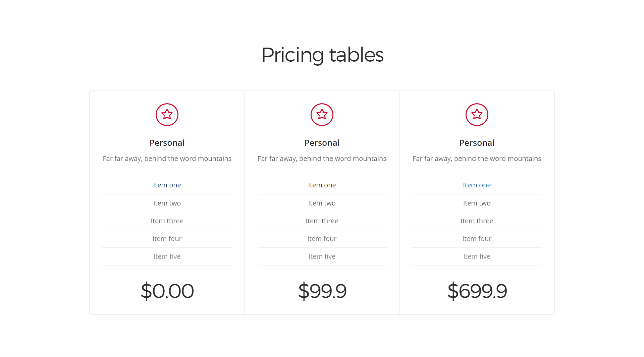
Task: Click Item five in the middle column
Action: click(322, 256)
